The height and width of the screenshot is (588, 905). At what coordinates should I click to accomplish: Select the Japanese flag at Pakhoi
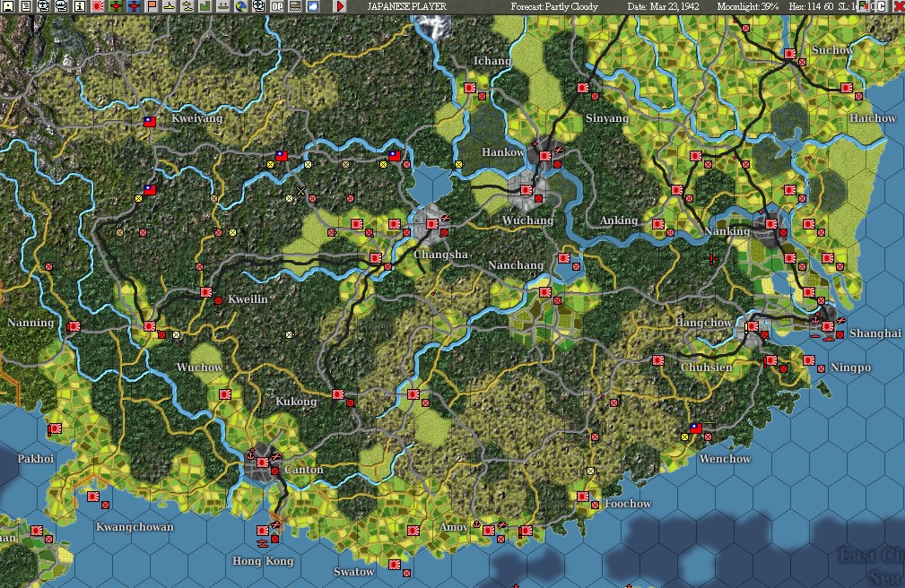56,428
